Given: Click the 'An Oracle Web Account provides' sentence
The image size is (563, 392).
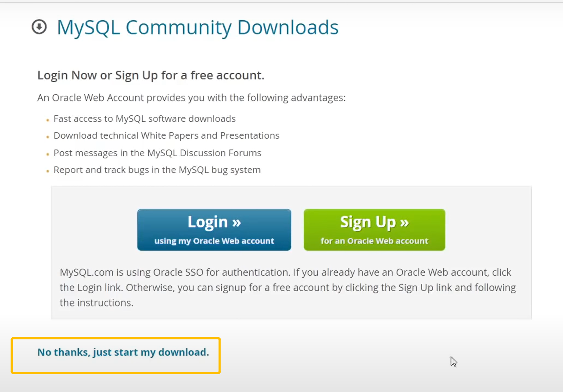Looking at the screenshot, I should [x=191, y=98].
